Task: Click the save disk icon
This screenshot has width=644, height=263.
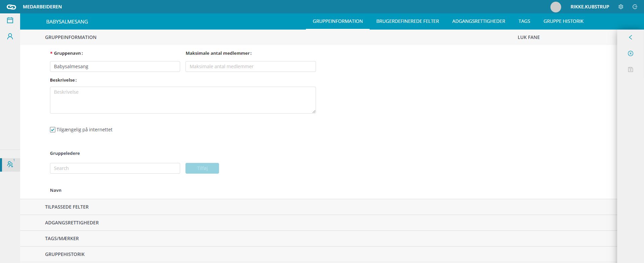Action: pyautogui.click(x=630, y=70)
